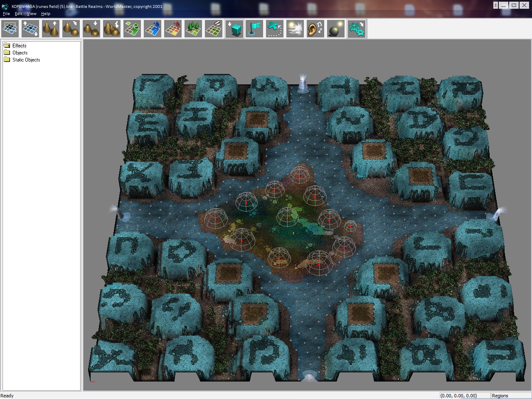Click the resize map grid tool

30,29
